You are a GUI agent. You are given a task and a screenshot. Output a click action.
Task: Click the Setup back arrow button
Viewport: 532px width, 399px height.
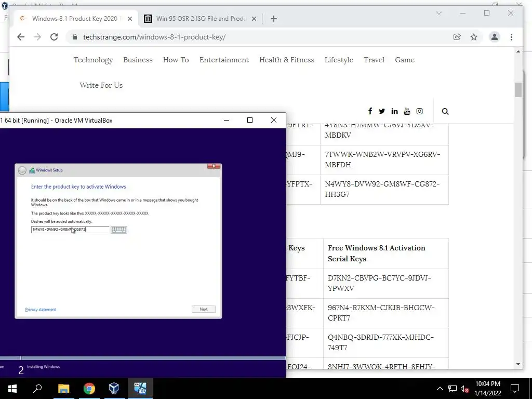click(22, 170)
